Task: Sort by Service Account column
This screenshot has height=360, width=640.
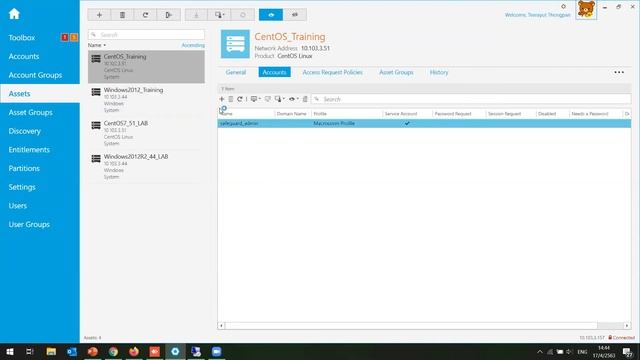Action: click(x=401, y=114)
